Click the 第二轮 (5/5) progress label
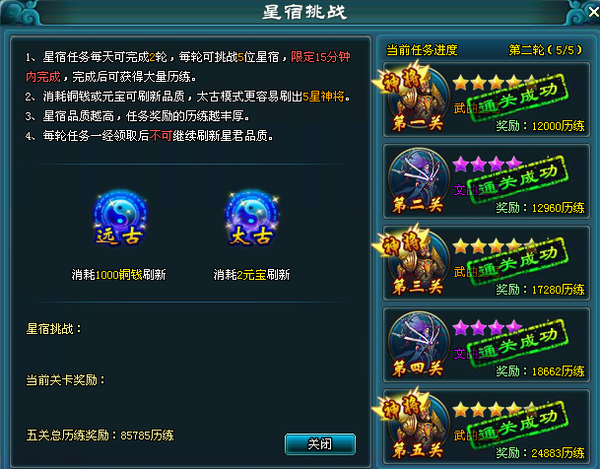Viewport: 600px width, 469px height. 545,50
